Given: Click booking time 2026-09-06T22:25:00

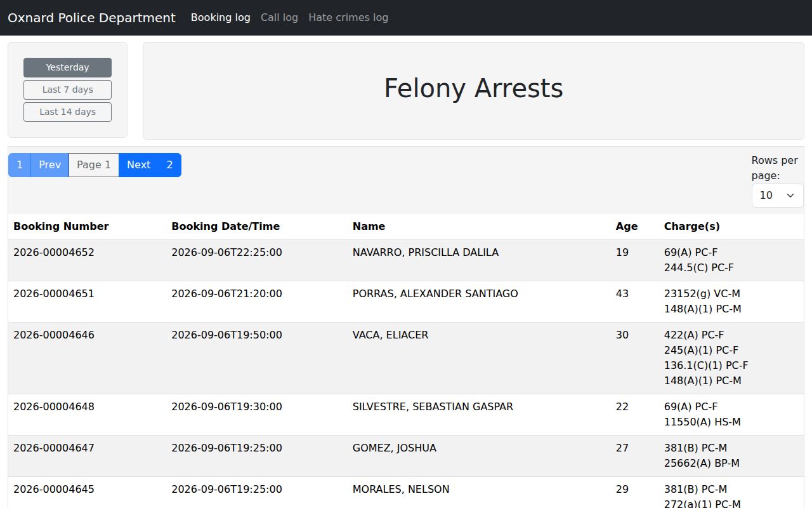Looking at the screenshot, I should 226,253.
